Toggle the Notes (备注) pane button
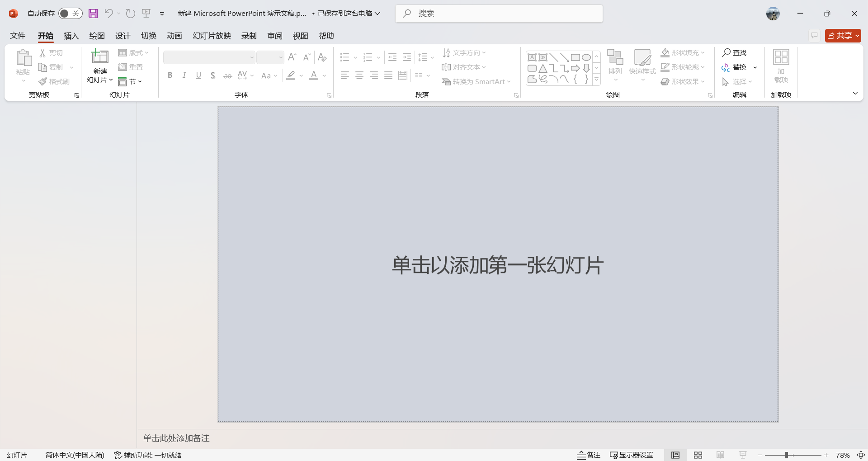 click(589, 455)
